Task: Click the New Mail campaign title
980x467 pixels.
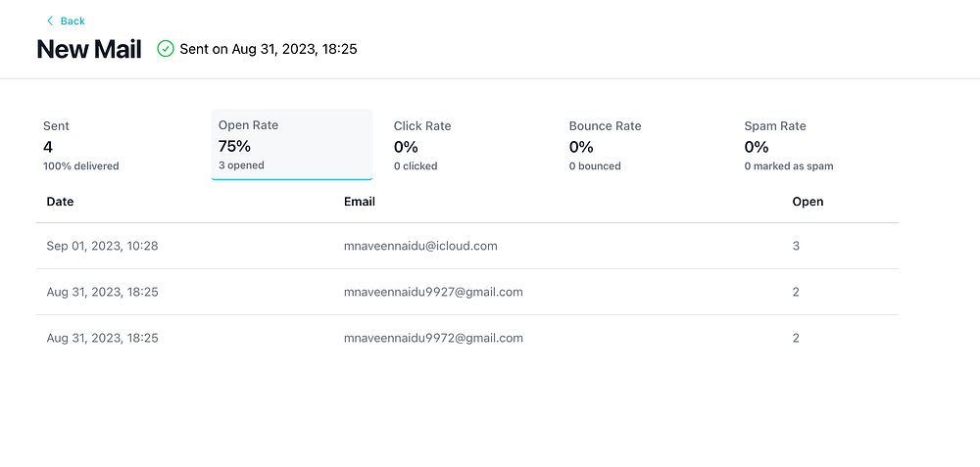Action: (x=89, y=49)
